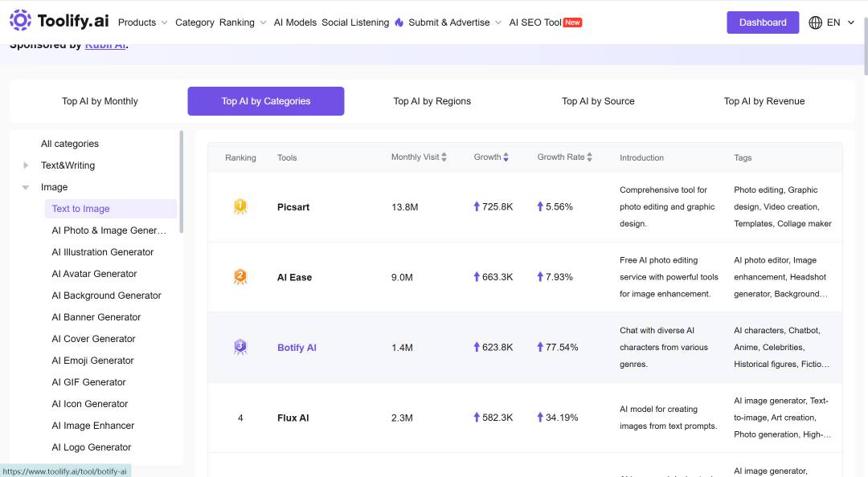Click the Introduction column header
The image size is (868, 477).
click(641, 157)
